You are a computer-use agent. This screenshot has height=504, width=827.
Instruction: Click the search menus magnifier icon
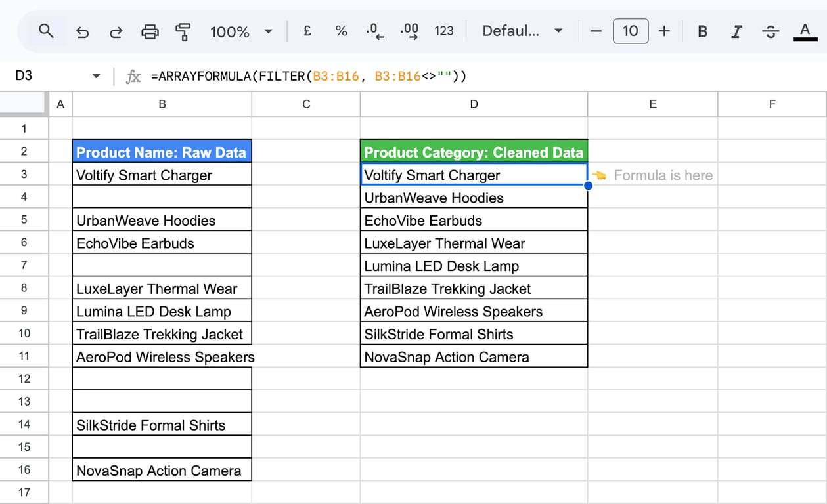pos(46,31)
